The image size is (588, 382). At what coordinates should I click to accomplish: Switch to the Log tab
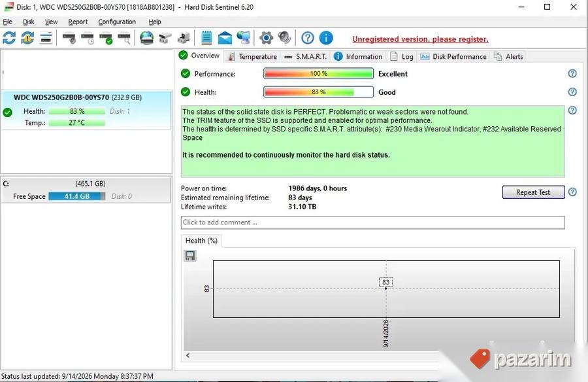pos(402,57)
